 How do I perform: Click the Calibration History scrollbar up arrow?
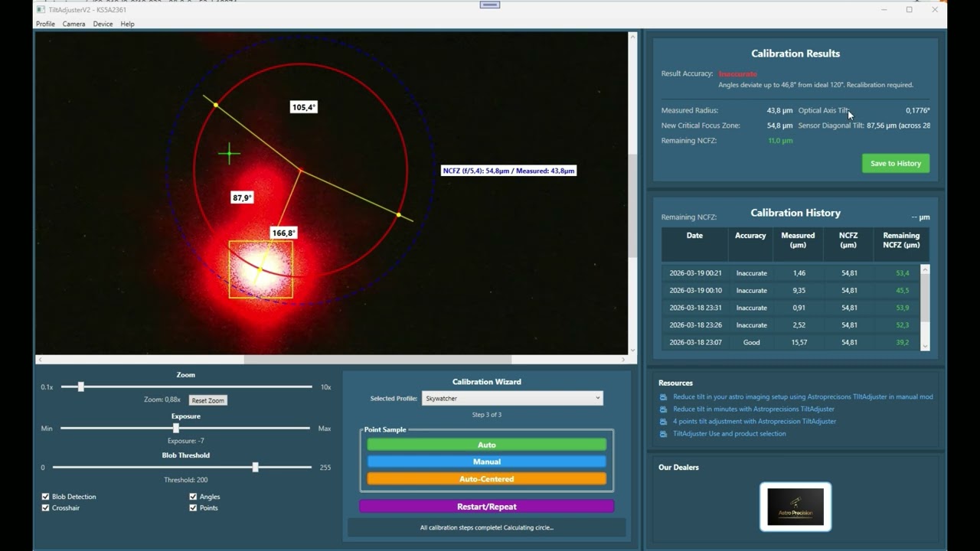point(925,269)
